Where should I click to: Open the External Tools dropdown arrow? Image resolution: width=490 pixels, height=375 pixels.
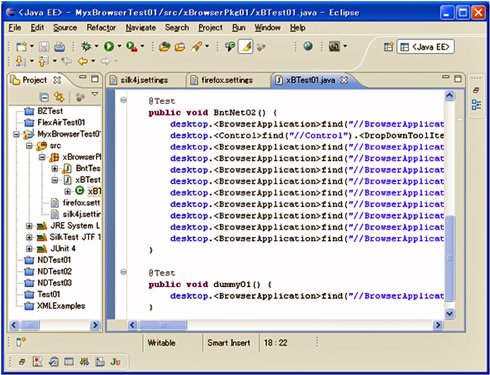point(142,46)
